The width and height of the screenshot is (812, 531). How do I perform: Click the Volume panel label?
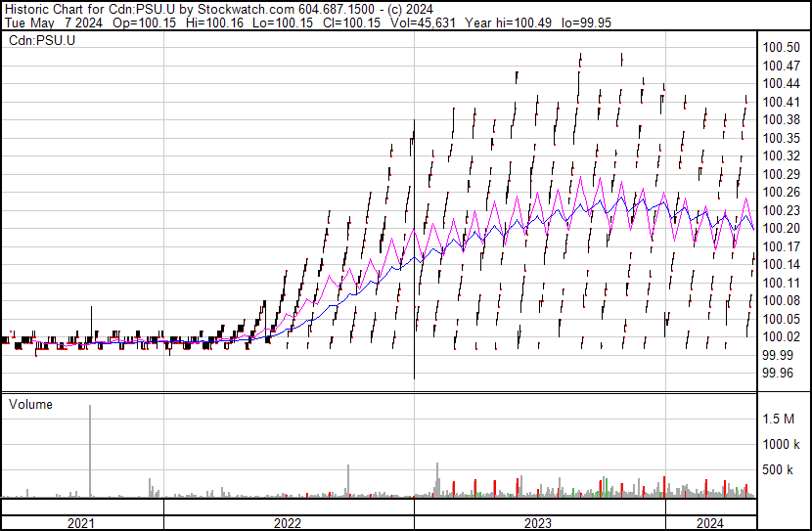coord(30,404)
